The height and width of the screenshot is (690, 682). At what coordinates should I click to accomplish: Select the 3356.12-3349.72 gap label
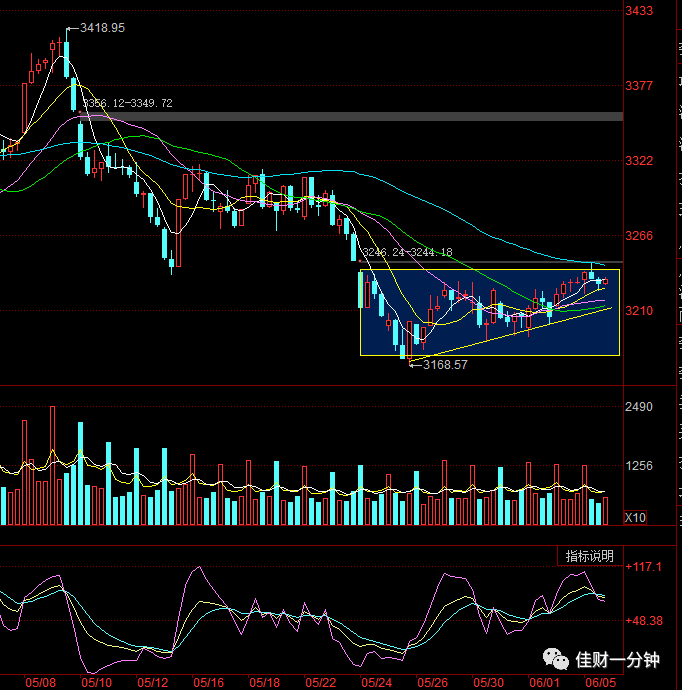coord(128,103)
